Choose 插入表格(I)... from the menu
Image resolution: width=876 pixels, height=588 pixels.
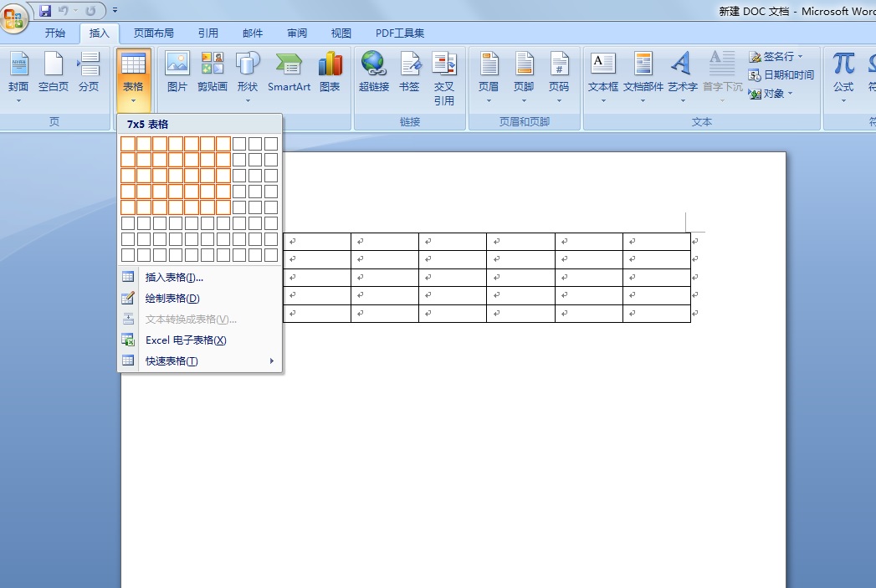pyautogui.click(x=199, y=277)
